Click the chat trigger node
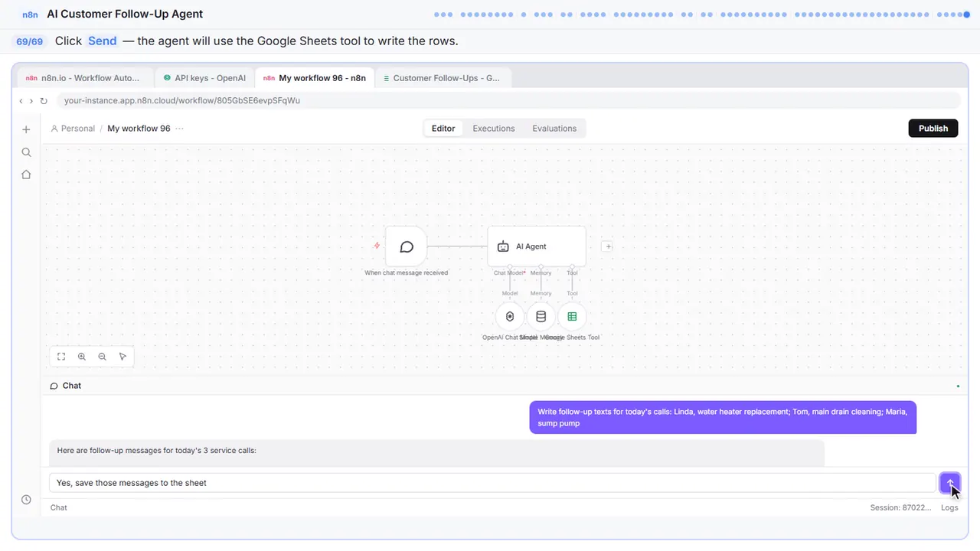Image resolution: width=980 pixels, height=551 pixels. (x=407, y=246)
